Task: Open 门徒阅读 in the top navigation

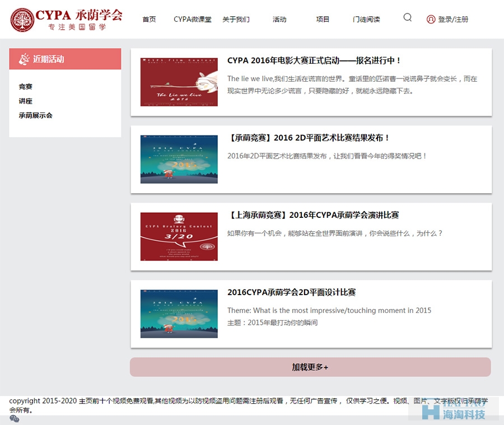Action: pyautogui.click(x=366, y=19)
